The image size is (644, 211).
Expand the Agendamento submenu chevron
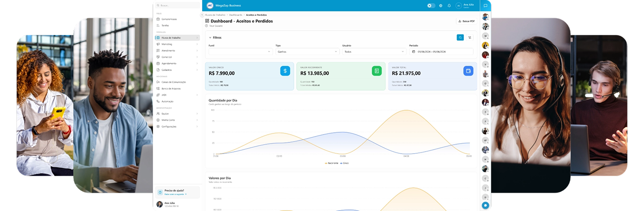197,63
